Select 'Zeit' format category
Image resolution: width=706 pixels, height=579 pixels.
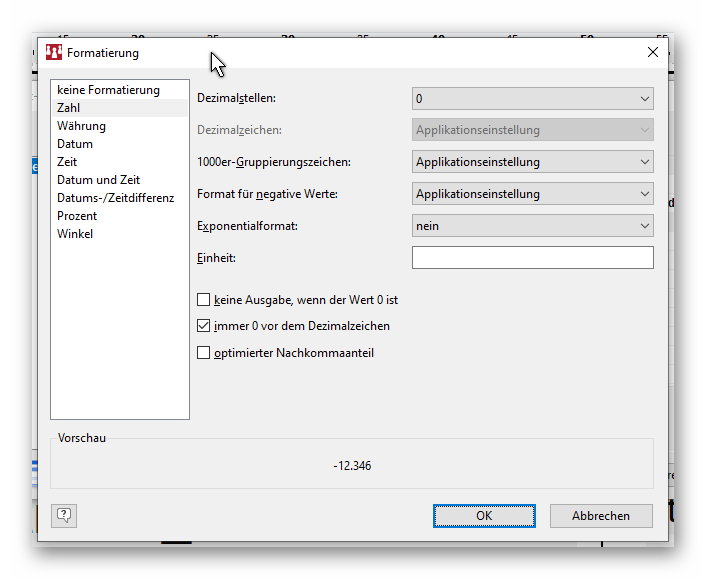point(67,162)
